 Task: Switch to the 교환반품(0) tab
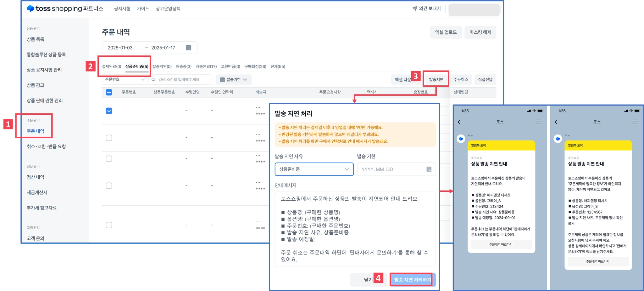pyautogui.click(x=230, y=66)
